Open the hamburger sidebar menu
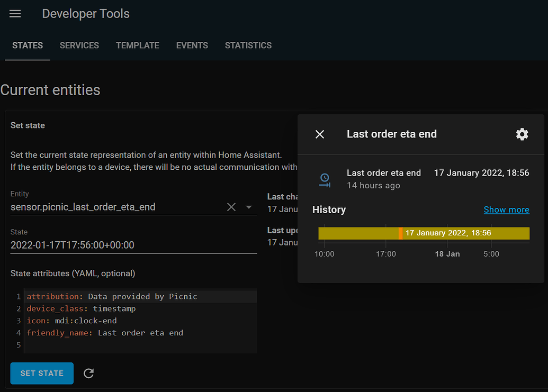 pos(15,14)
